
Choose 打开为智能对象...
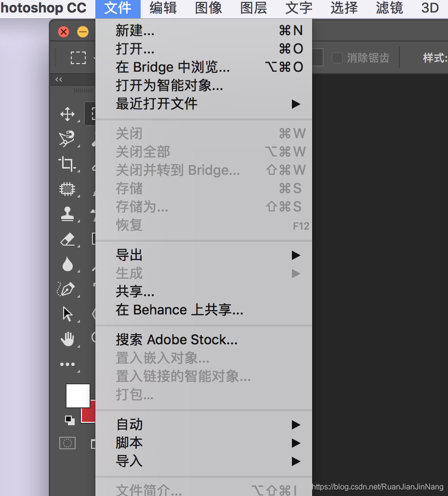[203, 85]
